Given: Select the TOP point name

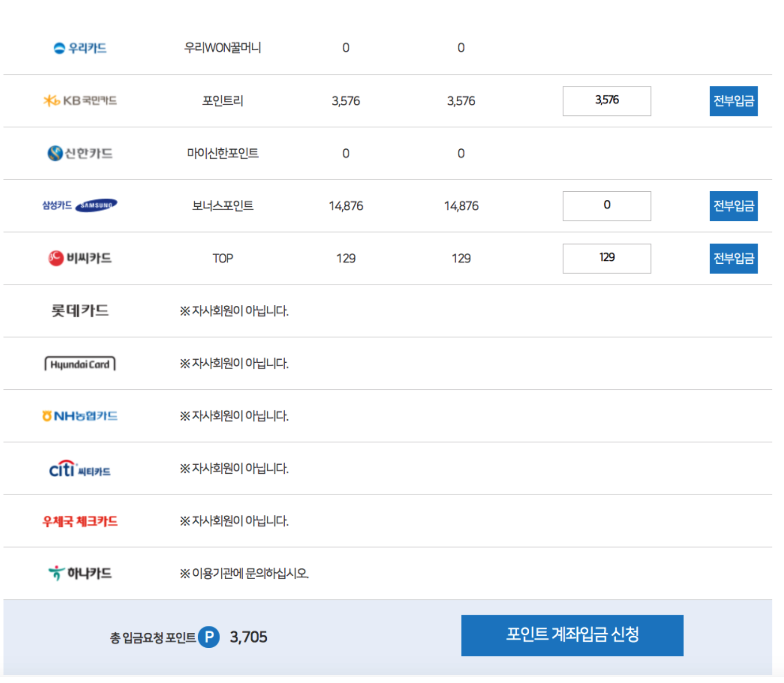Looking at the screenshot, I should [x=223, y=258].
